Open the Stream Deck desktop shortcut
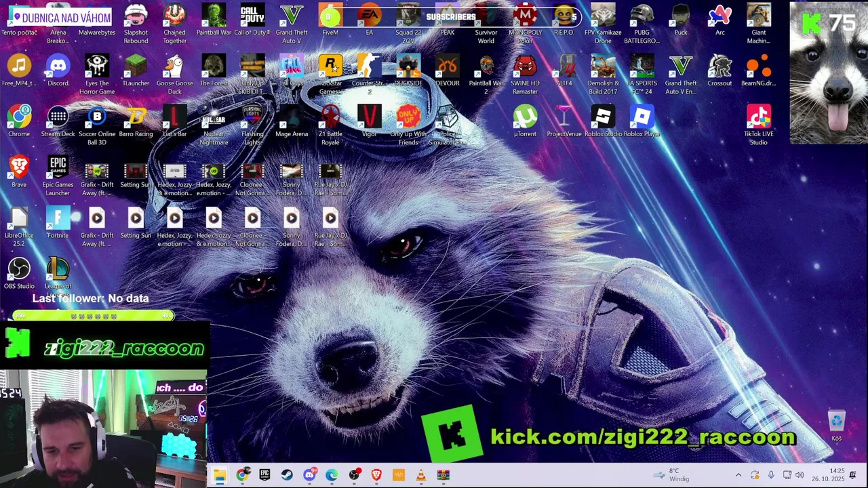The height and width of the screenshot is (488, 868). click(58, 122)
